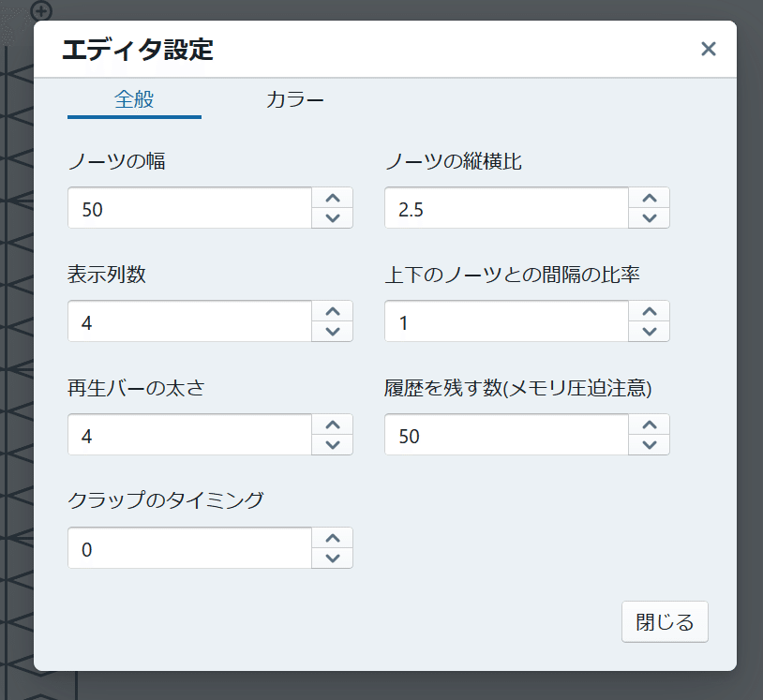
Task: Click the 表示列数 input field
Action: click(x=187, y=321)
